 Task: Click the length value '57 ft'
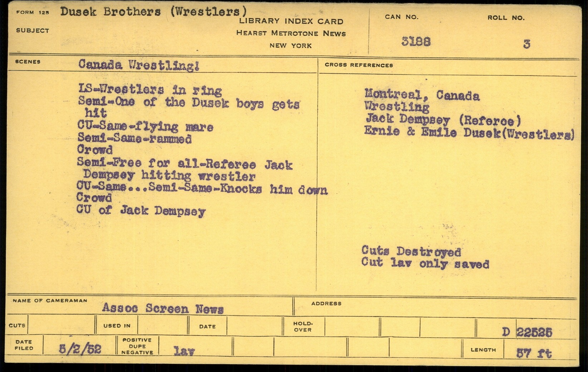[534, 353]
